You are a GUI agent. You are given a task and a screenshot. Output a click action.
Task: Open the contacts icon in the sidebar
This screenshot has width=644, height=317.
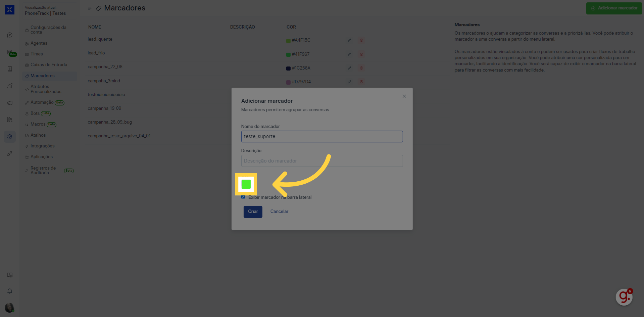pyautogui.click(x=10, y=69)
